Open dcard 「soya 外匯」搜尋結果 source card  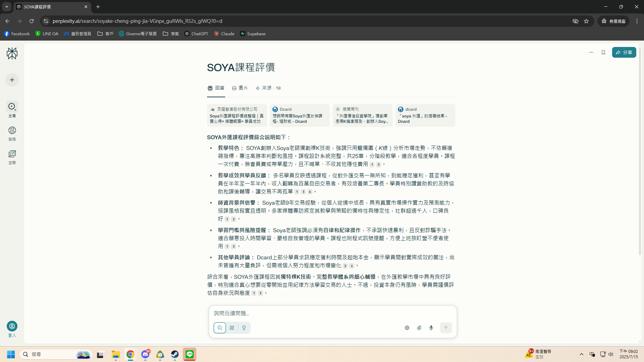pos(425,115)
